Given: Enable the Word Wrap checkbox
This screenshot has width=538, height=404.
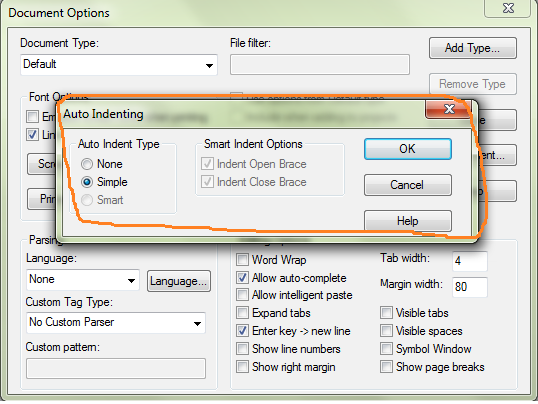Looking at the screenshot, I should pyautogui.click(x=242, y=259).
